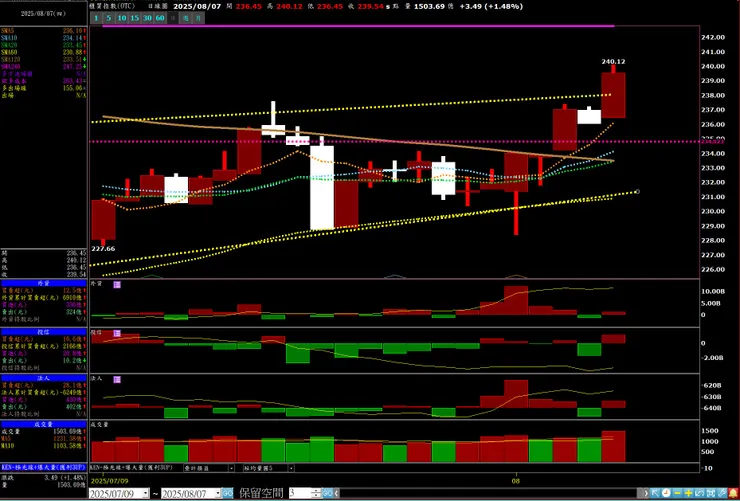Select the arrow cursor tool
The height and width of the screenshot is (501, 740).
tap(655, 493)
